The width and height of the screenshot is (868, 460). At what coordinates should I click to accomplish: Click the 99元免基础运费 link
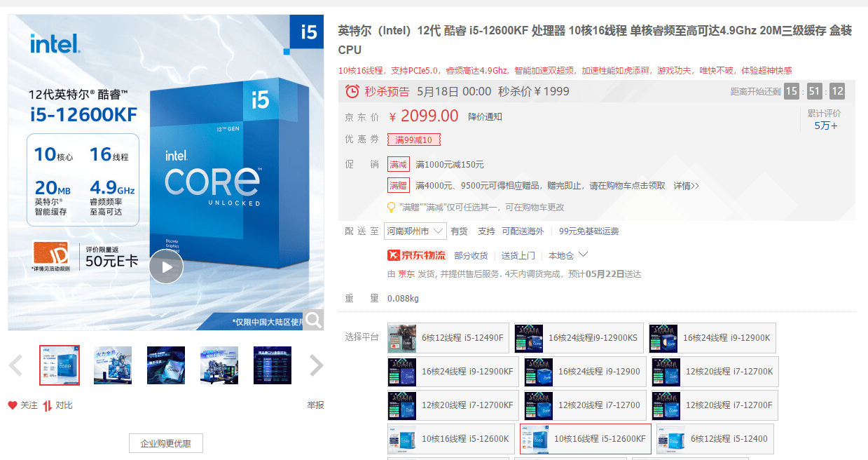589,231
